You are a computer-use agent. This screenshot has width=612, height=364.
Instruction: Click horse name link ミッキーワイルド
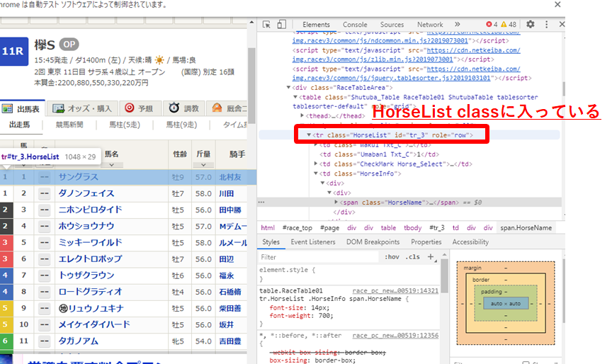point(90,242)
